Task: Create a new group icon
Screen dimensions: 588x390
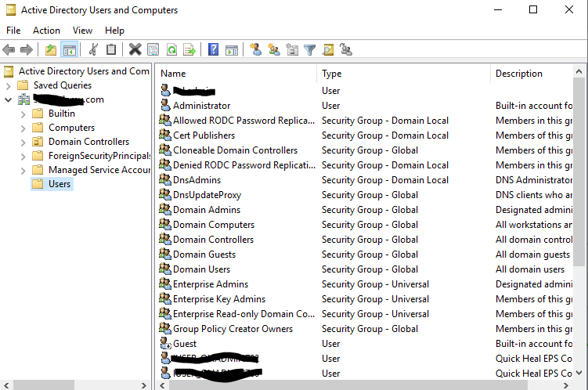Action: [x=274, y=49]
